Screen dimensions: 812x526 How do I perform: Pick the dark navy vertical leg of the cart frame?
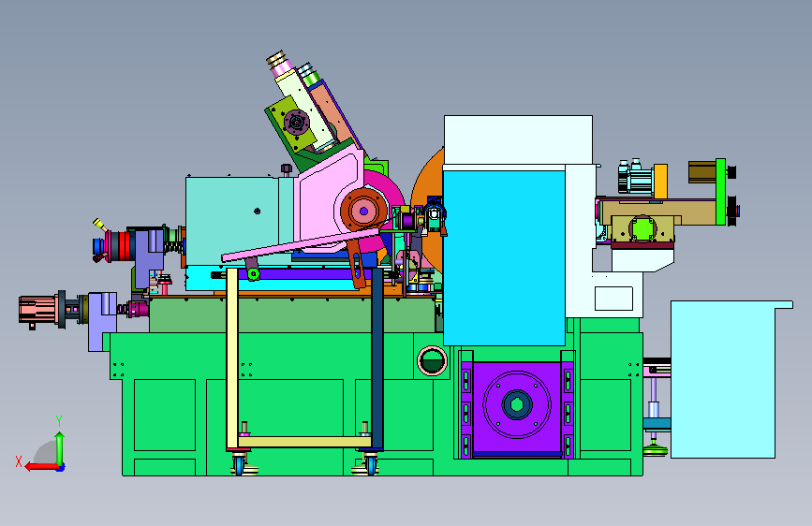coord(377,358)
